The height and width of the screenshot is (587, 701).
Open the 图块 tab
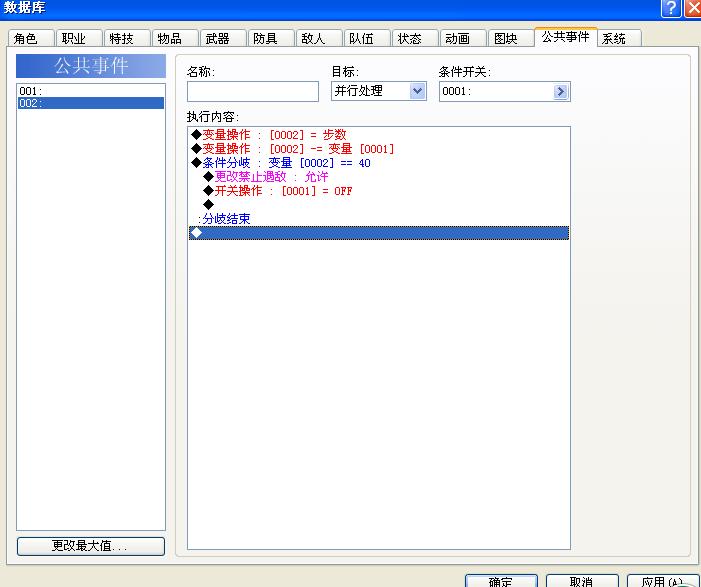[511, 38]
